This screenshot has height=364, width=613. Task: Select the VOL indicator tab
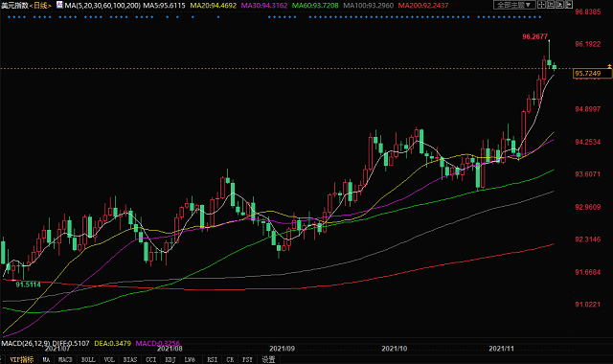click(109, 360)
